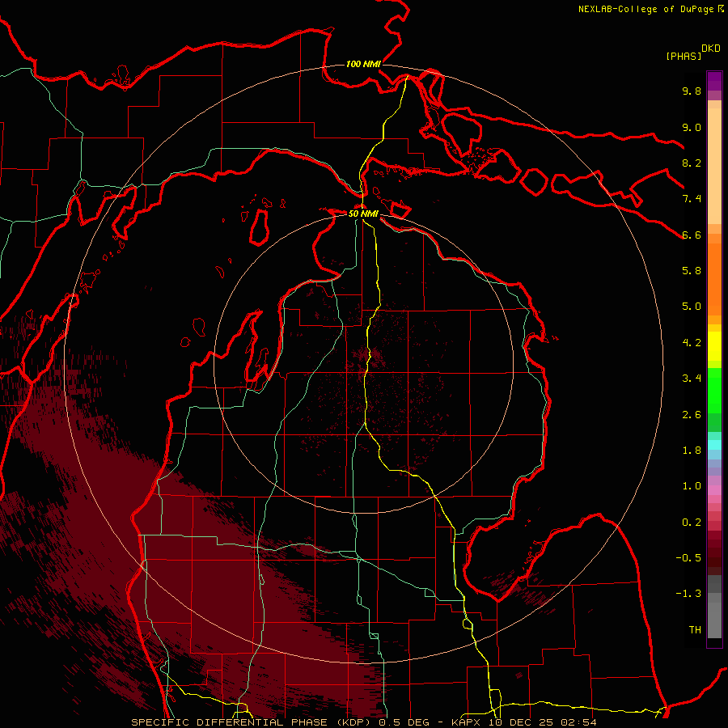Select the 9.0 scale value
This screenshot has width=728, height=728.
692,127
